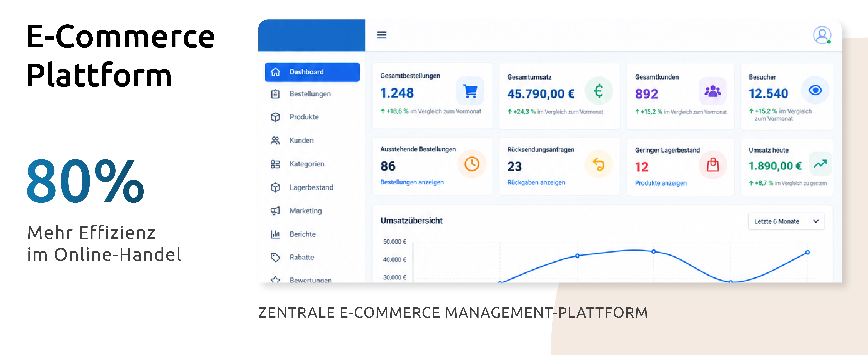The width and height of the screenshot is (868, 355).
Task: Open Kunden from the sidebar
Action: coord(302,140)
